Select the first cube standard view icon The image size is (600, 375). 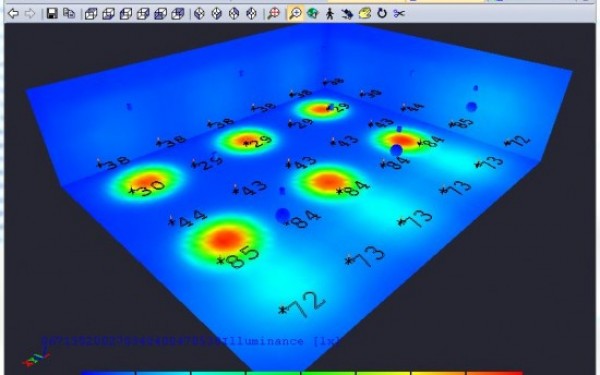coord(91,14)
